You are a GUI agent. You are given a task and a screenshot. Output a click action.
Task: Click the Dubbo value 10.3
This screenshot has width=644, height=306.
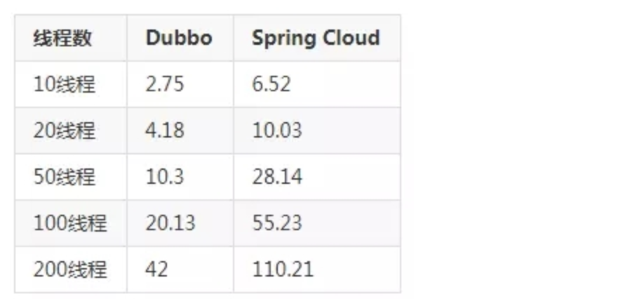(x=164, y=177)
